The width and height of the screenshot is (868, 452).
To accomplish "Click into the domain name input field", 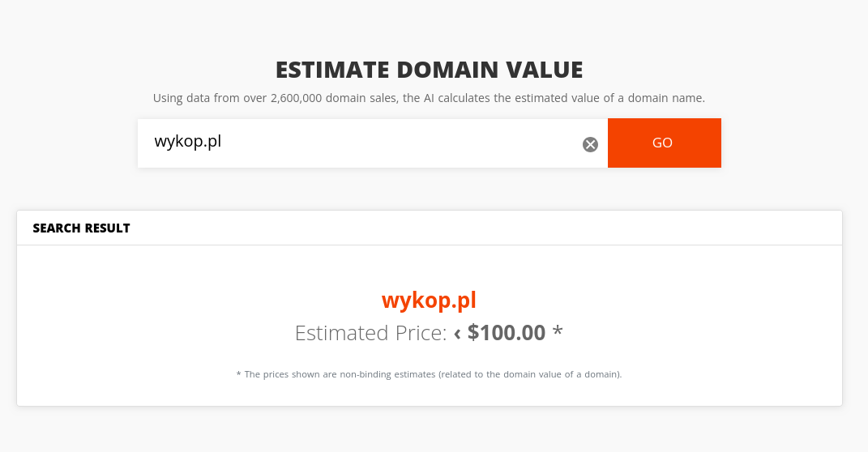I will (x=365, y=143).
